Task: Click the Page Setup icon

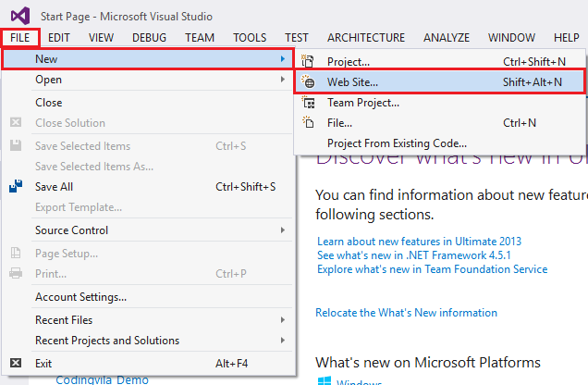Action: click(x=16, y=253)
